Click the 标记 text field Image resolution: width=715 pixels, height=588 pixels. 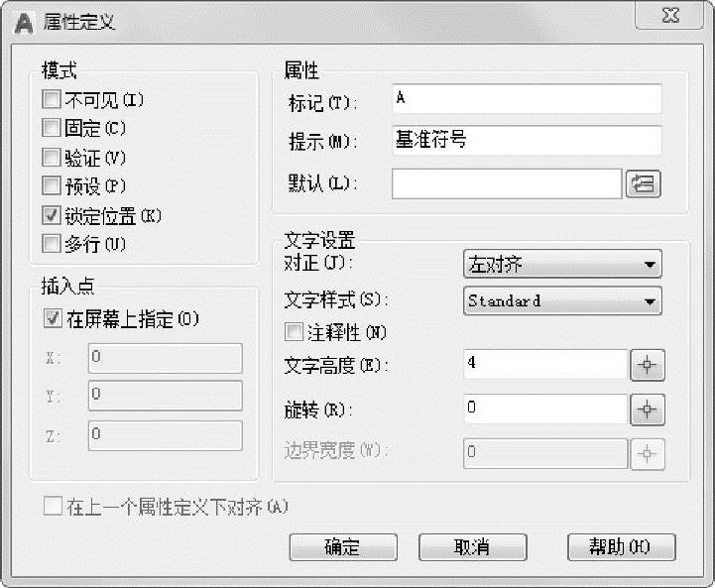527,99
